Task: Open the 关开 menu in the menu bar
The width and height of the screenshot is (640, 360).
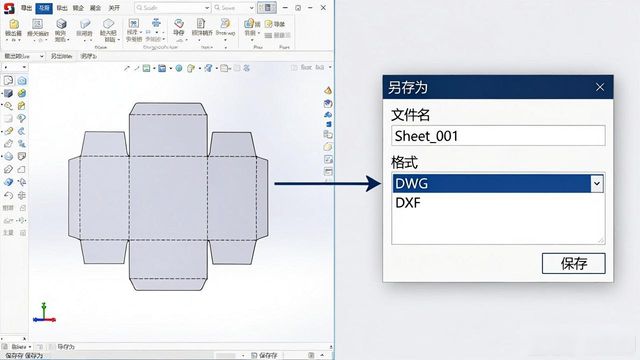Action: click(x=114, y=8)
